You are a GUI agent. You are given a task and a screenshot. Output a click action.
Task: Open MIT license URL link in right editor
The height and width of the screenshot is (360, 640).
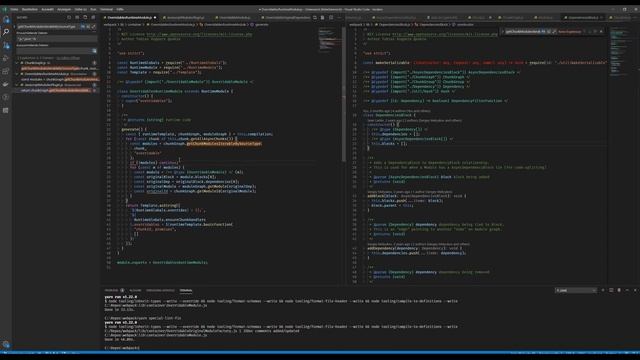(445, 34)
